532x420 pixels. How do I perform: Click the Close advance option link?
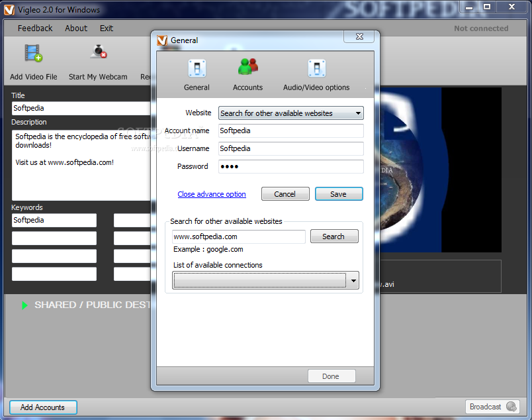pyautogui.click(x=212, y=194)
